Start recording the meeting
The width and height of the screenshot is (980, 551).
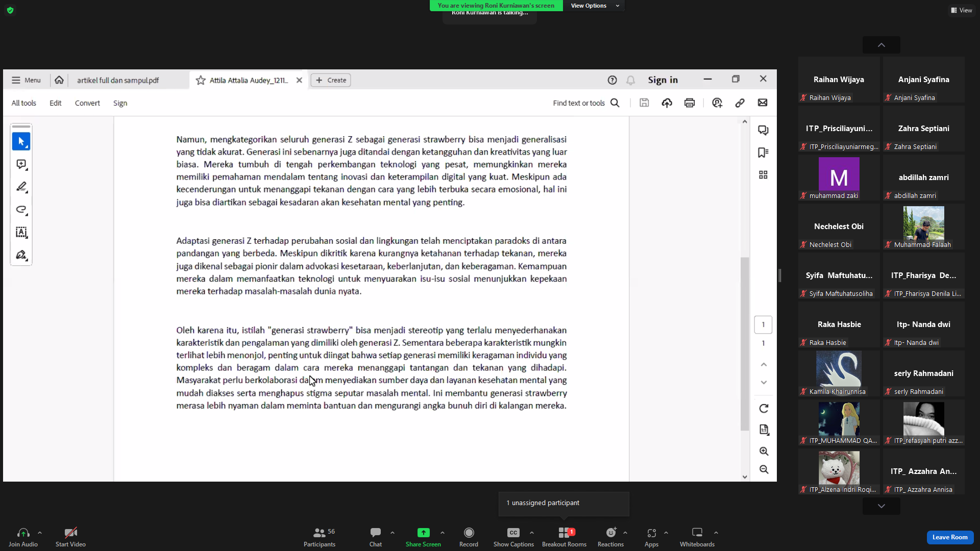[x=469, y=537]
